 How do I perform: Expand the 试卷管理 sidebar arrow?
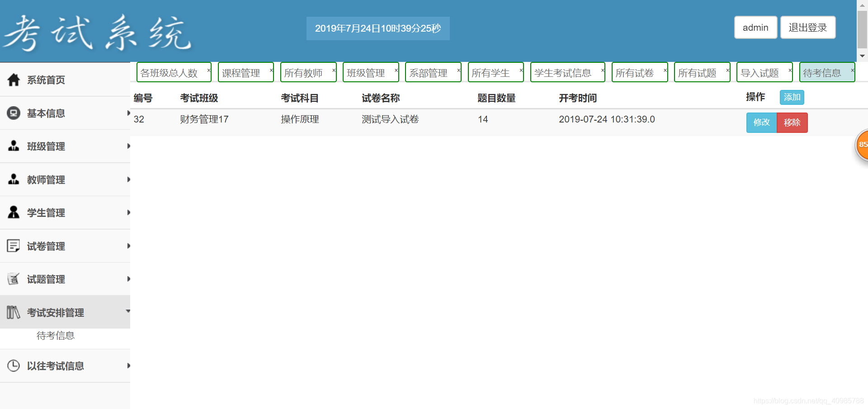pos(128,246)
